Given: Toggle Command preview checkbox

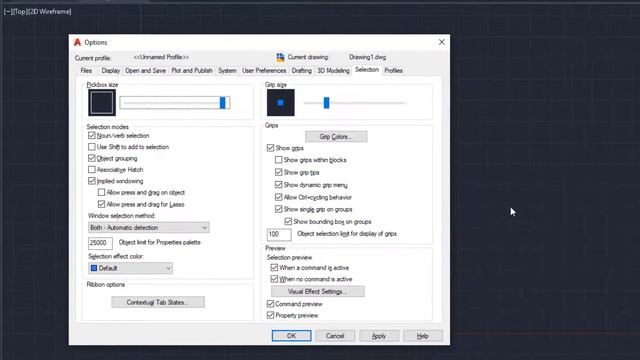Looking at the screenshot, I should coord(270,304).
